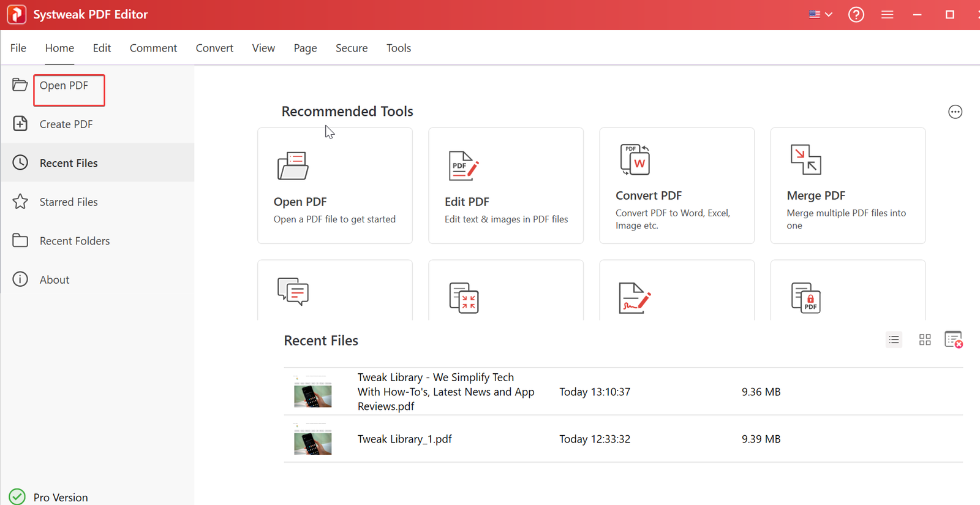This screenshot has width=980, height=505.
Task: Open the language flag dropdown
Action: [820, 14]
